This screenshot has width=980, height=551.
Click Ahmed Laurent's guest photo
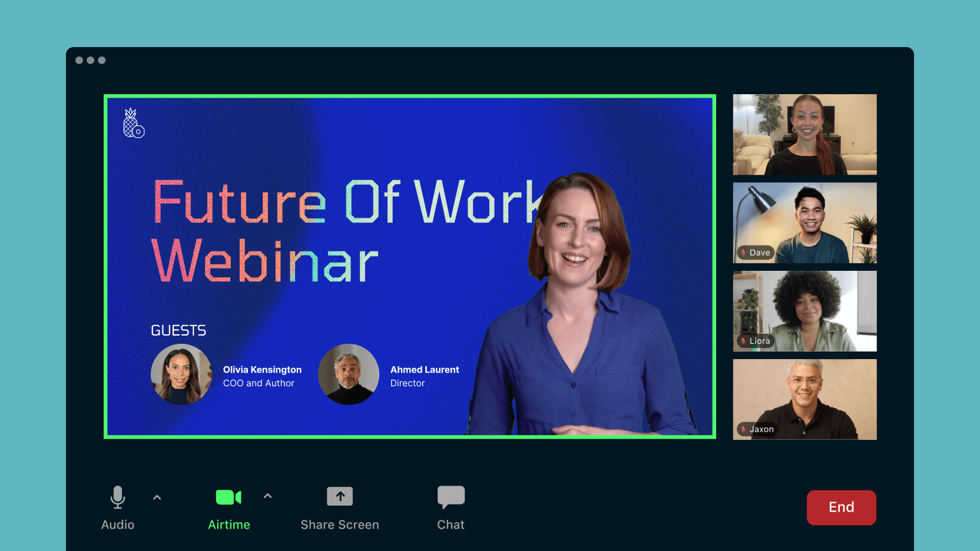coord(349,374)
